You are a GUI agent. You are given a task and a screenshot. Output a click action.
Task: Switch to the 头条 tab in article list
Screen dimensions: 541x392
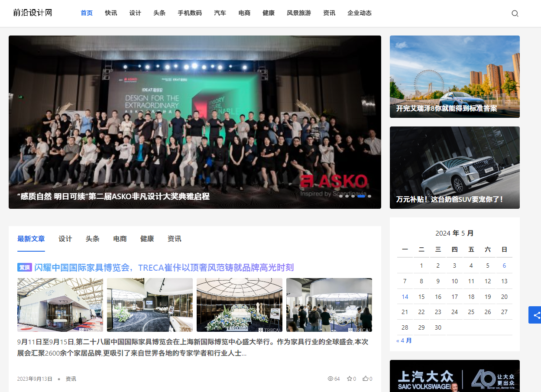(x=93, y=239)
